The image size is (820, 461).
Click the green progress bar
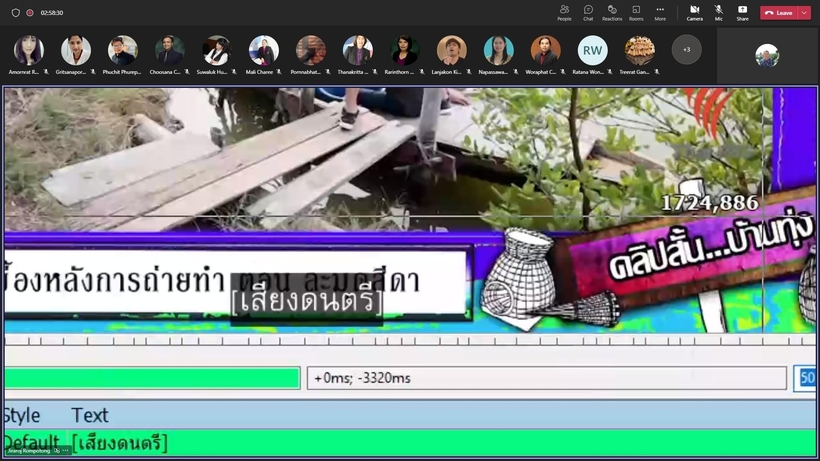click(152, 378)
